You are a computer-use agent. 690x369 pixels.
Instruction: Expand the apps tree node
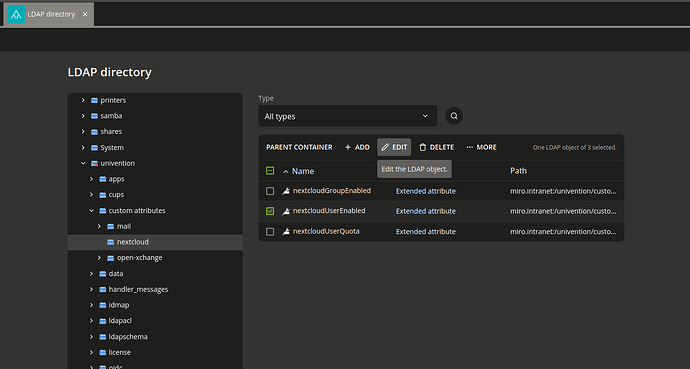pos(92,179)
